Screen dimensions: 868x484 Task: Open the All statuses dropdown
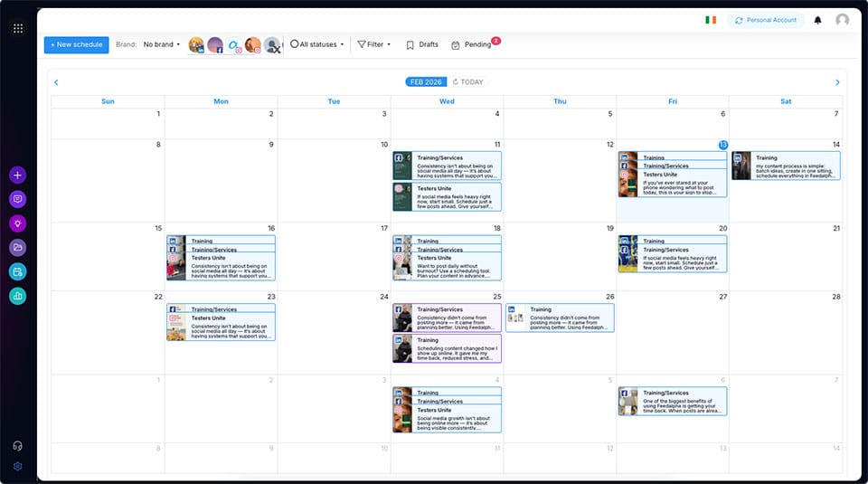317,44
